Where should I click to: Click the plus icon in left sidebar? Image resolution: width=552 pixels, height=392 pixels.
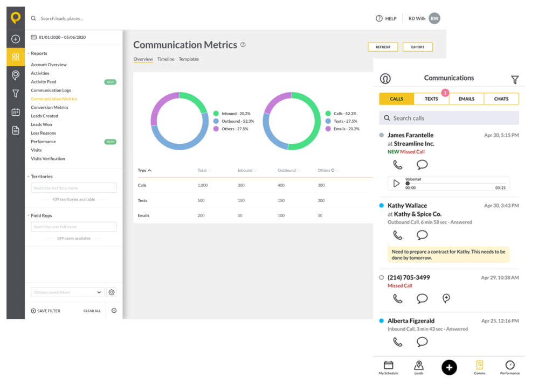(x=15, y=39)
